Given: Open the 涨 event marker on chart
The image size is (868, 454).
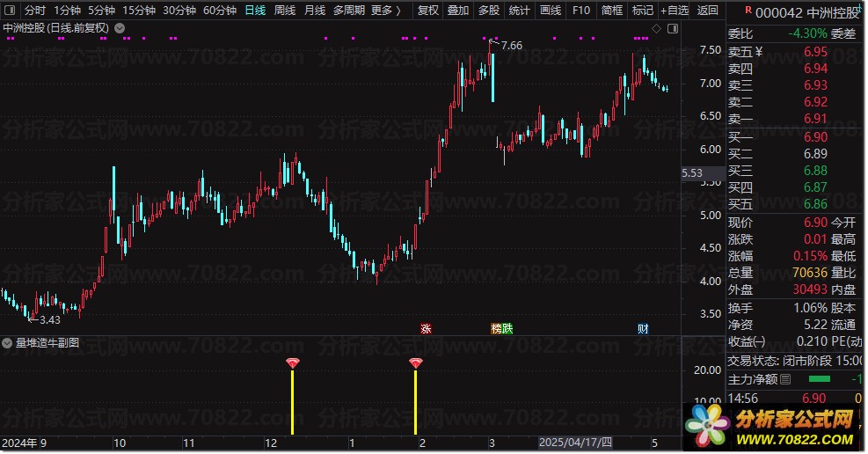Looking at the screenshot, I should pyautogui.click(x=426, y=329).
